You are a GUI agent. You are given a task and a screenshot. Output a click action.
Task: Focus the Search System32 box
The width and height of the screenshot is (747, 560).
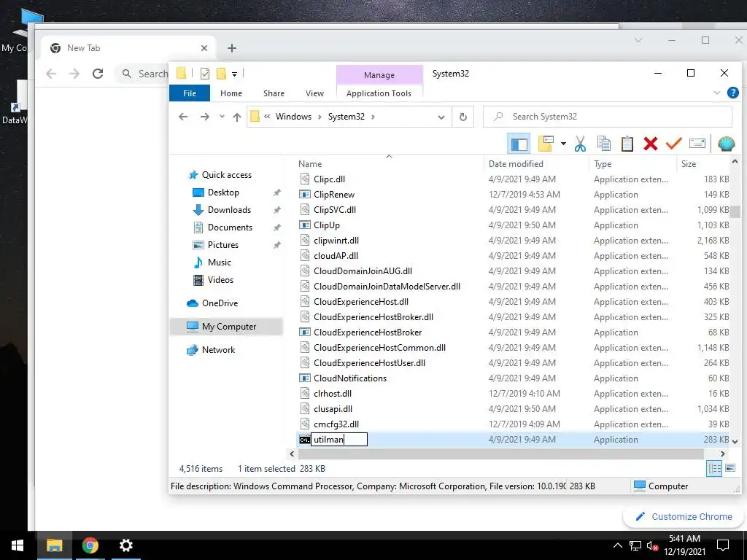[x=608, y=117]
